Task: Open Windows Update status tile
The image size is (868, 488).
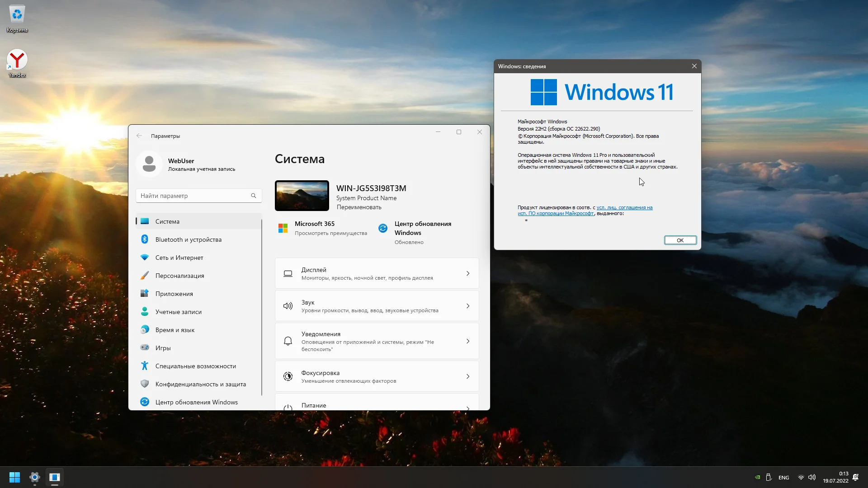Action: tap(416, 232)
